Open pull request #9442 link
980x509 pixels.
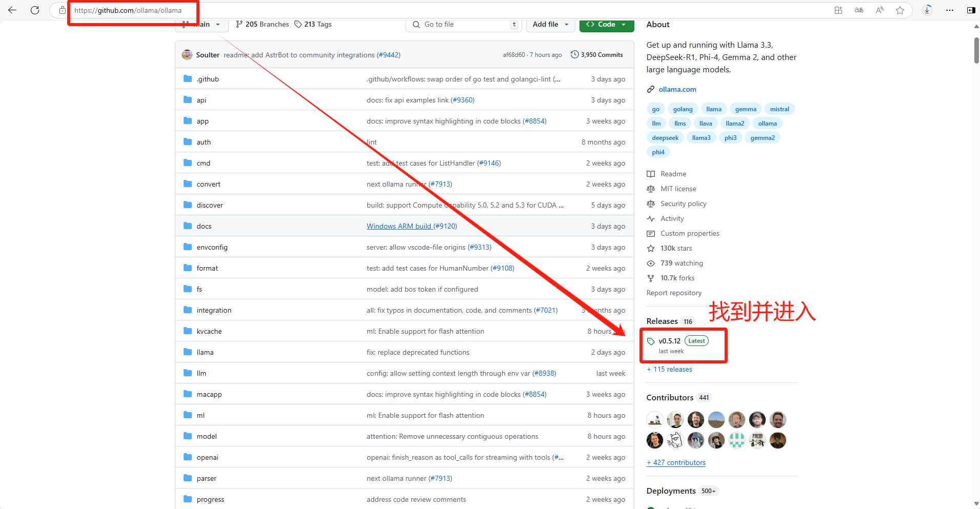[388, 55]
